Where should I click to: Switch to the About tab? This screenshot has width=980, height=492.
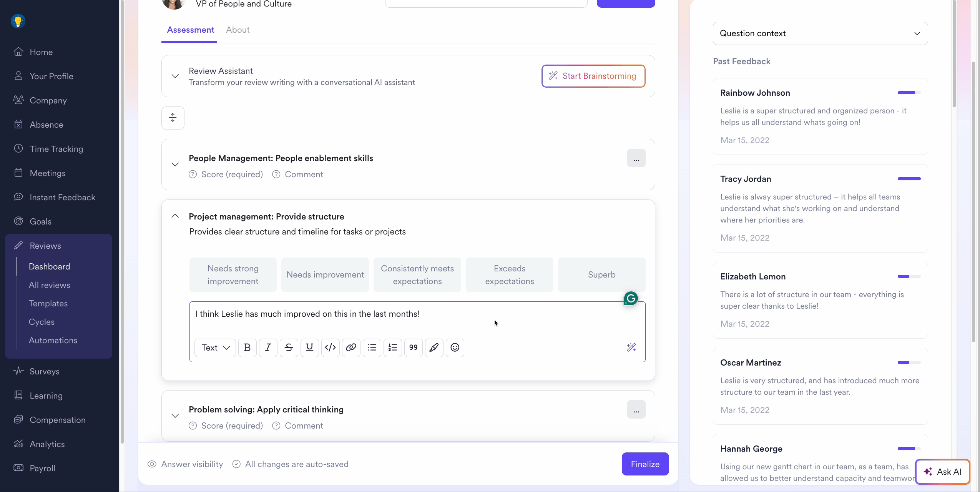pyautogui.click(x=238, y=30)
